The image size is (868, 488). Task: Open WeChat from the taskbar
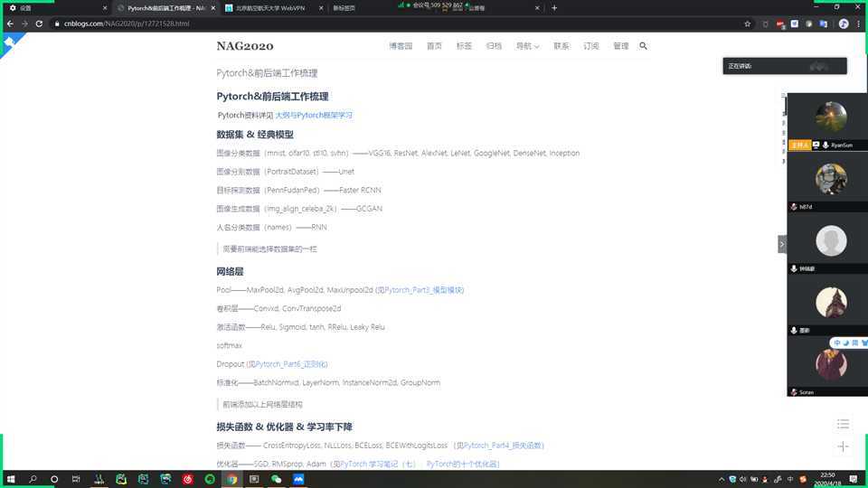click(x=277, y=479)
